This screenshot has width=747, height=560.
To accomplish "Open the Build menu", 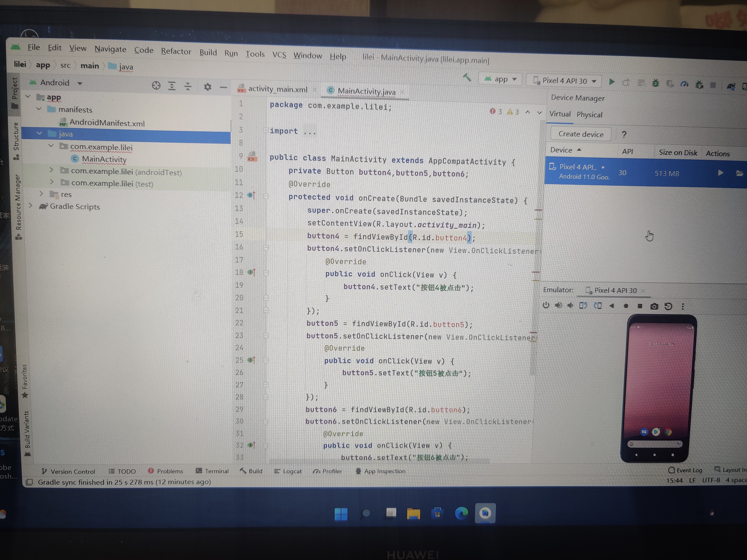I will (x=208, y=52).
